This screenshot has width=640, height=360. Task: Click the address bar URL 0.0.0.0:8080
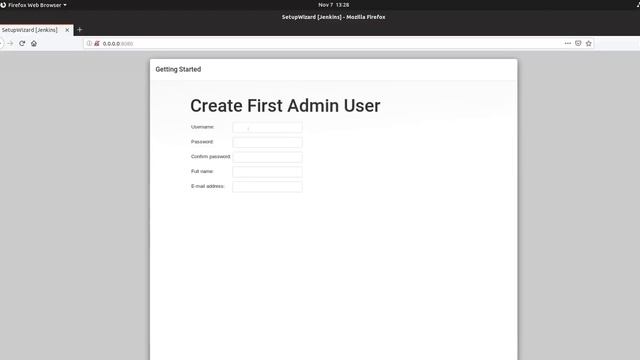pyautogui.click(x=118, y=44)
